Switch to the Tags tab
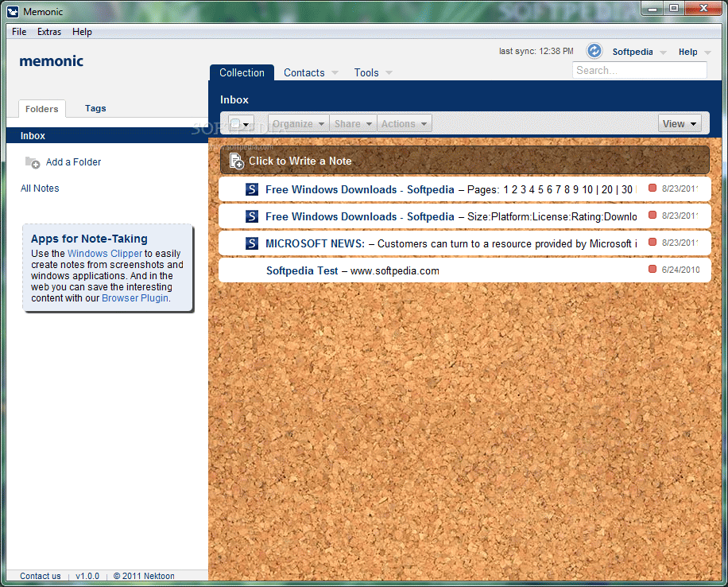Viewport: 728px width, 587px height. (x=95, y=108)
